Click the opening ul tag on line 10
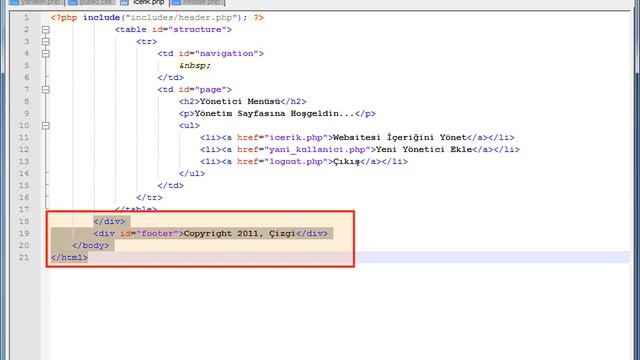This screenshot has width=640, height=360. tap(189, 125)
